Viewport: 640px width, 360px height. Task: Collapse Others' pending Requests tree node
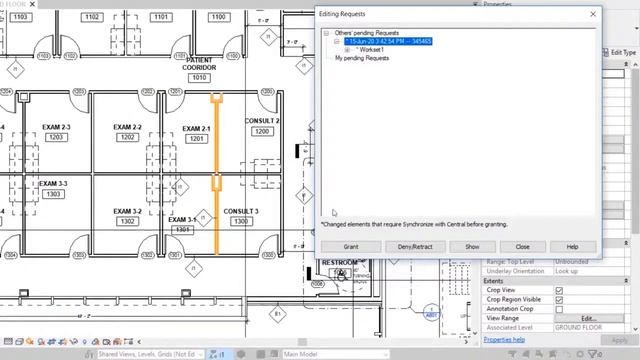point(326,33)
